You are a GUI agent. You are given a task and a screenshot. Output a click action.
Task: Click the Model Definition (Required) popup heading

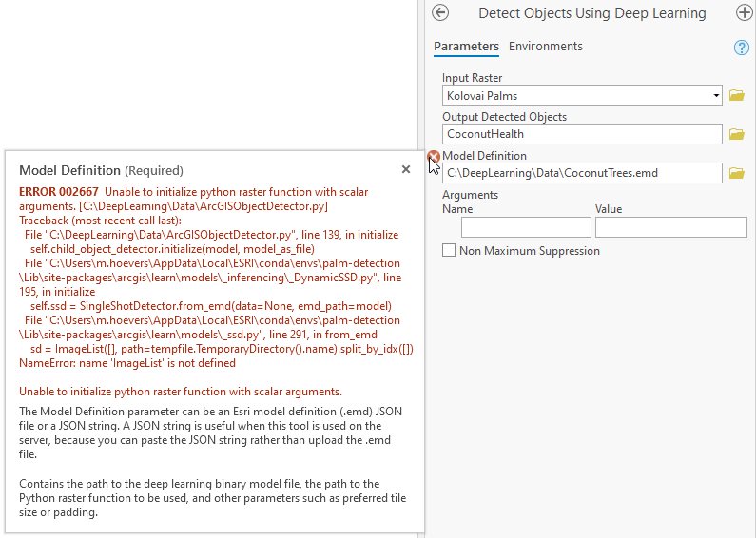coord(101,170)
